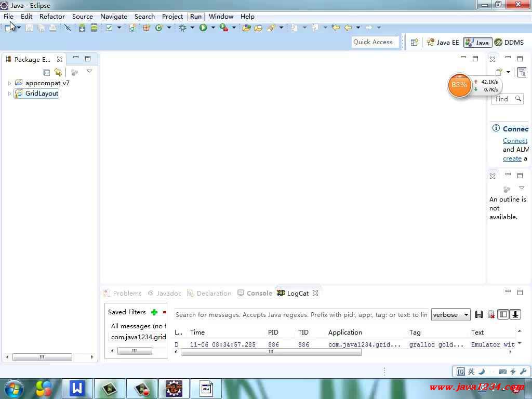
Task: Open the verbose log level dropdown
Action: [450, 315]
